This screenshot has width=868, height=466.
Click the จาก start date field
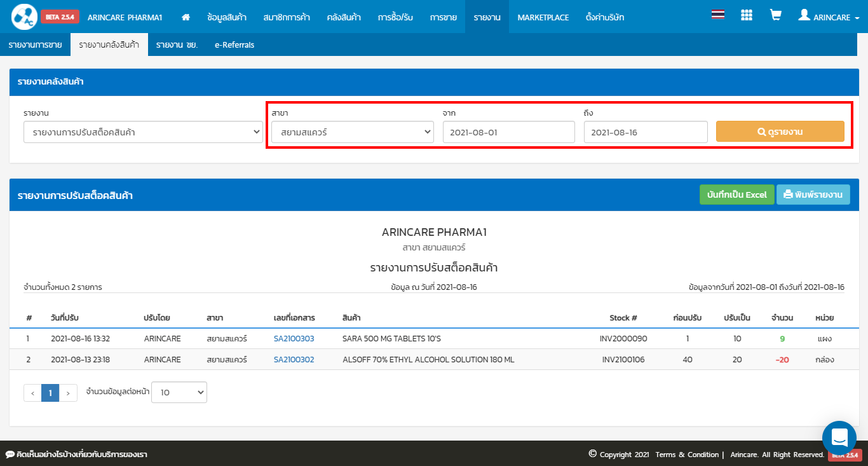509,132
